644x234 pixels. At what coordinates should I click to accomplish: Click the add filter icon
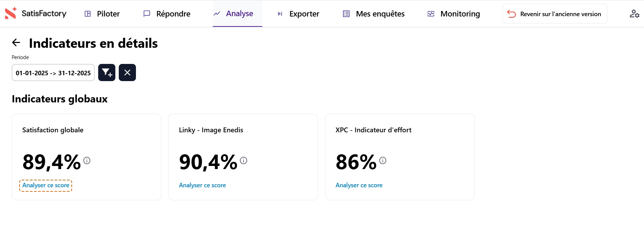(106, 73)
